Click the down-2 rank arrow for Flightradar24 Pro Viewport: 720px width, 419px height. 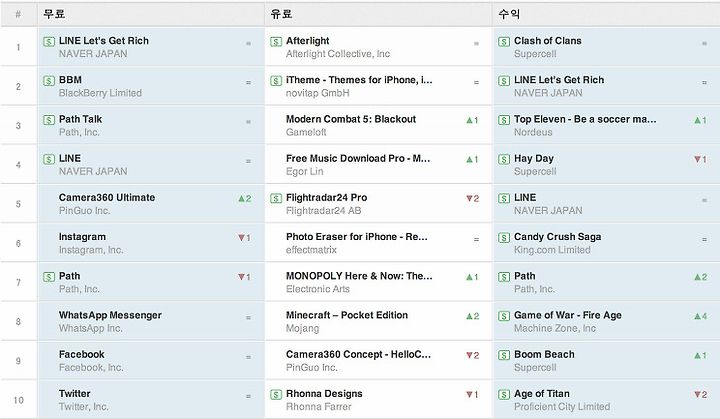[472, 198]
